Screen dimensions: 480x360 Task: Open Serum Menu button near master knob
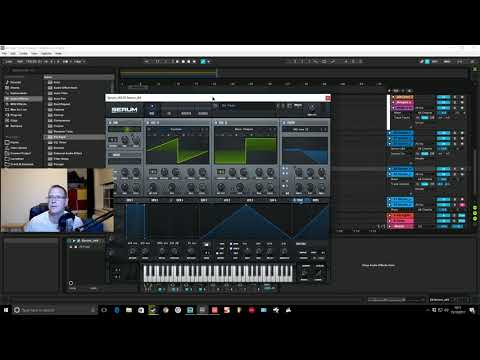click(x=298, y=105)
